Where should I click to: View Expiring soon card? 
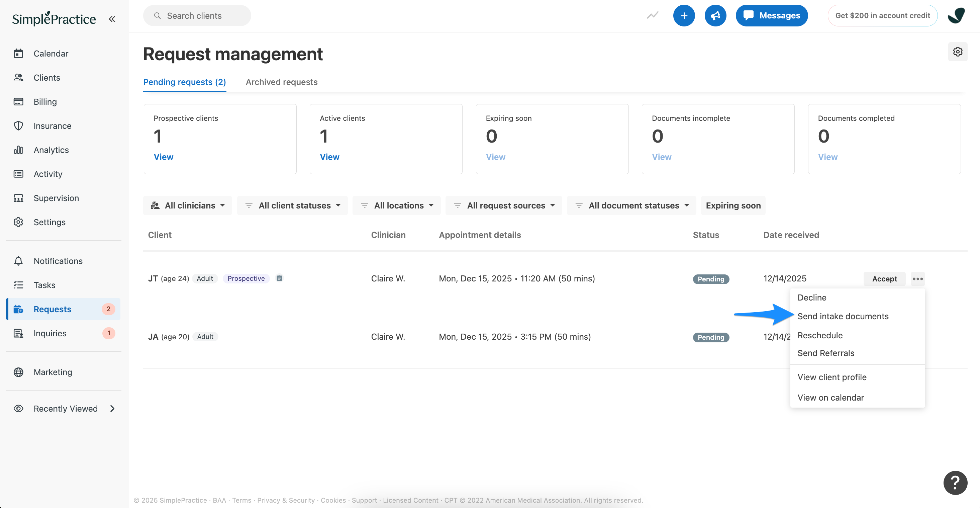click(495, 157)
